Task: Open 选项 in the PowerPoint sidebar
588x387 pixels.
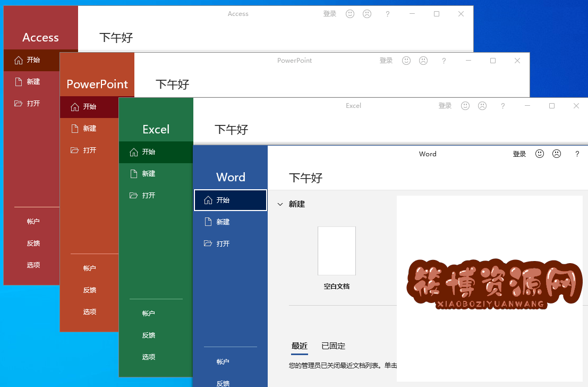Action: pos(89,312)
